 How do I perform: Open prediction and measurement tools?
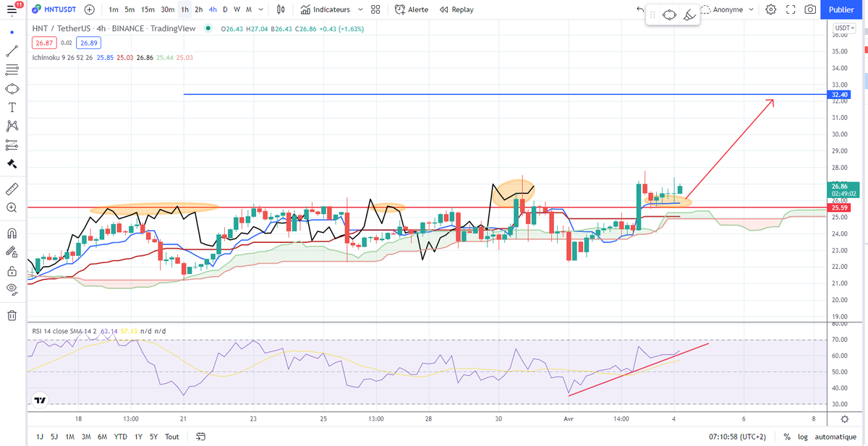[12, 145]
